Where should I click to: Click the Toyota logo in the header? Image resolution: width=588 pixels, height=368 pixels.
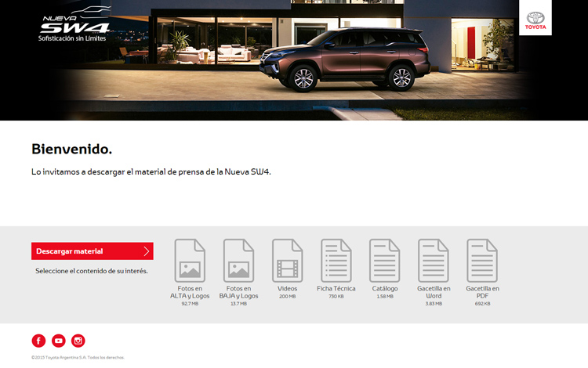coord(535,19)
